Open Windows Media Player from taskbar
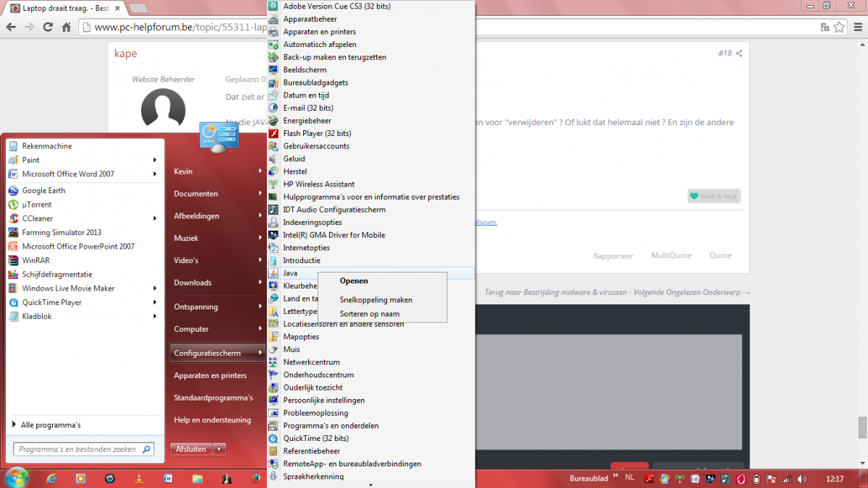The image size is (868, 488). (x=81, y=478)
